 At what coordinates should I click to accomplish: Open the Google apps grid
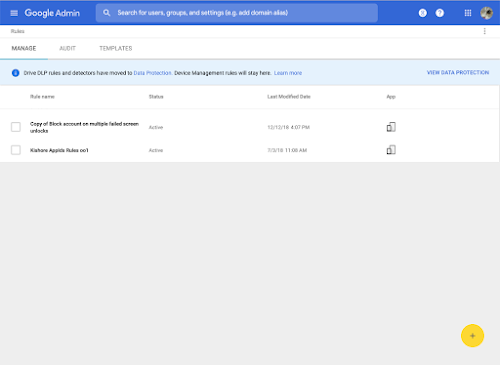[468, 13]
